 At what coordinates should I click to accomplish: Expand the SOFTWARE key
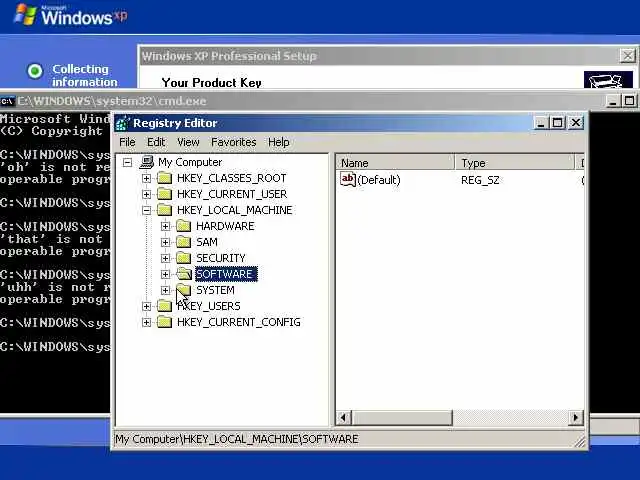165,274
